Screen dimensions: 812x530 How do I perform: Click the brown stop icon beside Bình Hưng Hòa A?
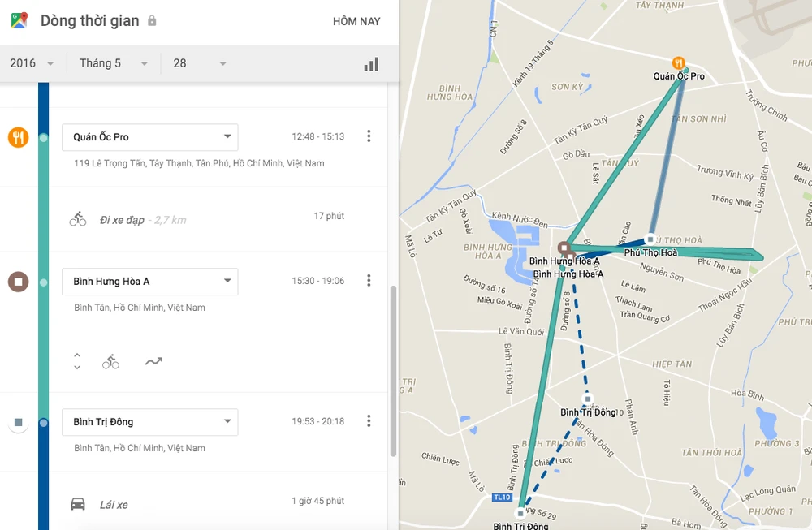pos(19,282)
